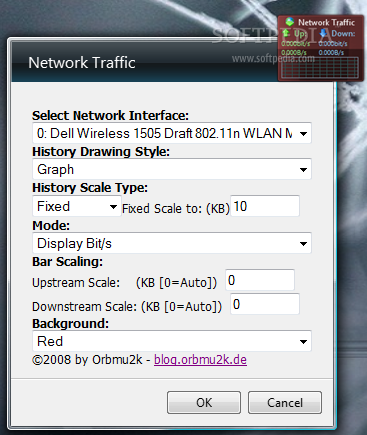
Task: Click the 'Mode:' label
Action: (51, 226)
